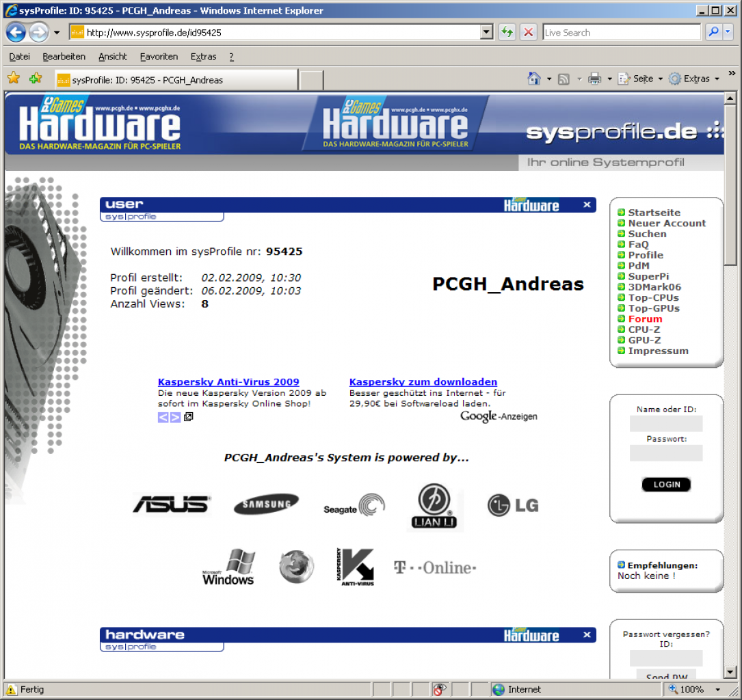
Task: Print the page with the printer icon
Action: pyautogui.click(x=594, y=79)
